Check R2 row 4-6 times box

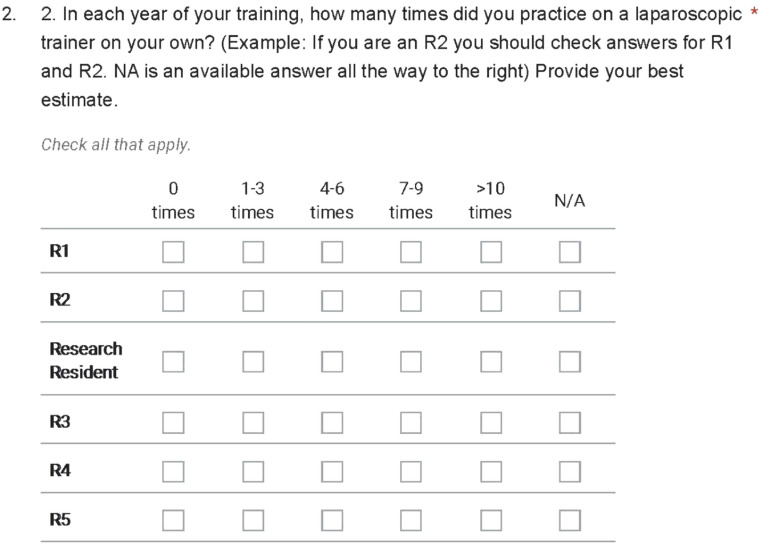point(332,301)
